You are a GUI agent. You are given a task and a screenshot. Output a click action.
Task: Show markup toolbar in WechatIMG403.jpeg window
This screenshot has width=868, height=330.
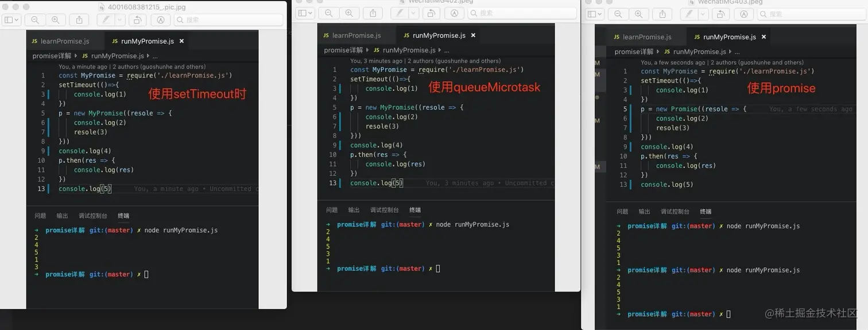click(744, 14)
